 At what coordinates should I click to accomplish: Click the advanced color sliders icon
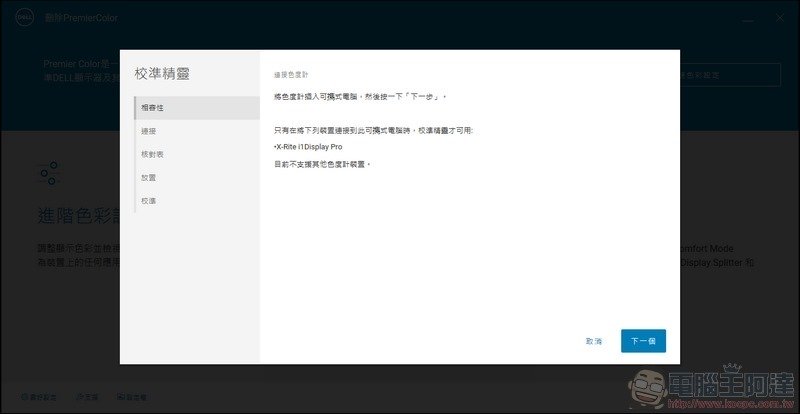(x=47, y=172)
